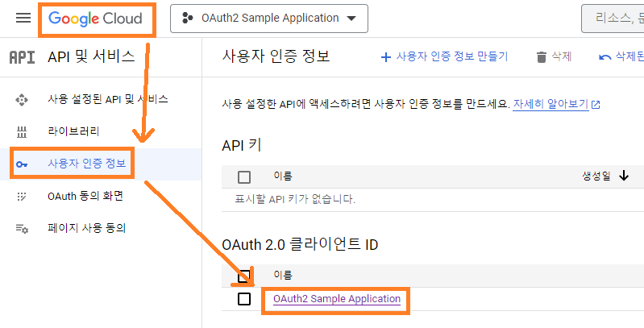644x328 pixels.
Task: Click the 삭제 button
Action: [x=554, y=56]
